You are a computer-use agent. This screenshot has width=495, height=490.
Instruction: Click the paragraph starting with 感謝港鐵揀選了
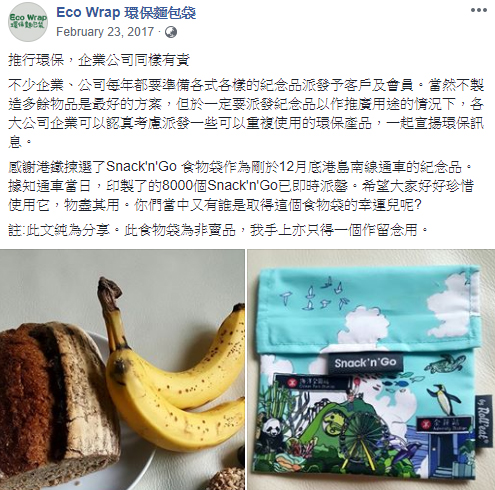pos(241,186)
